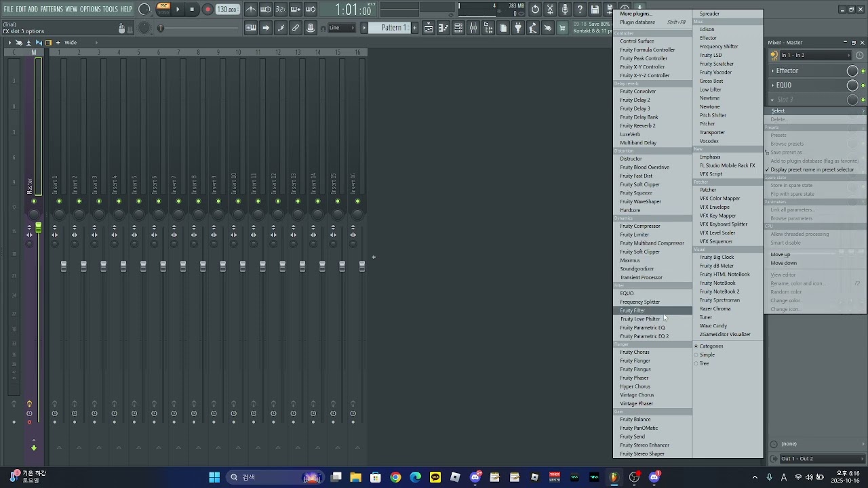Select Gross Beat plugin
The image size is (868, 488).
[727, 81]
